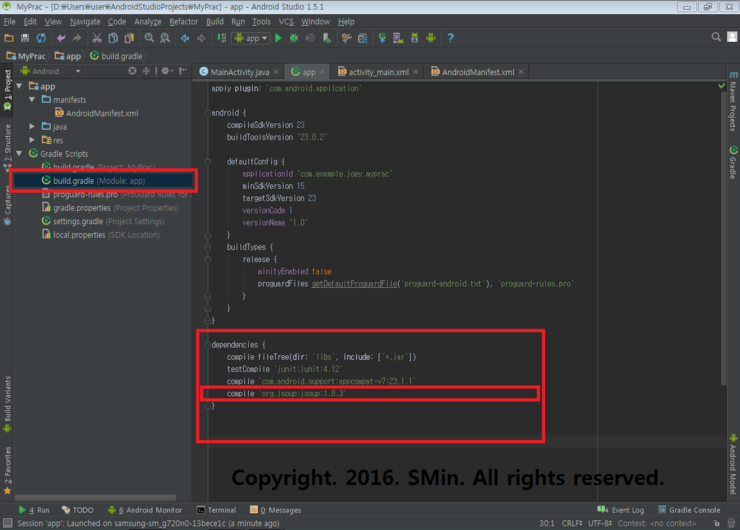Fold the dependencies block in gutter

[x=208, y=345]
